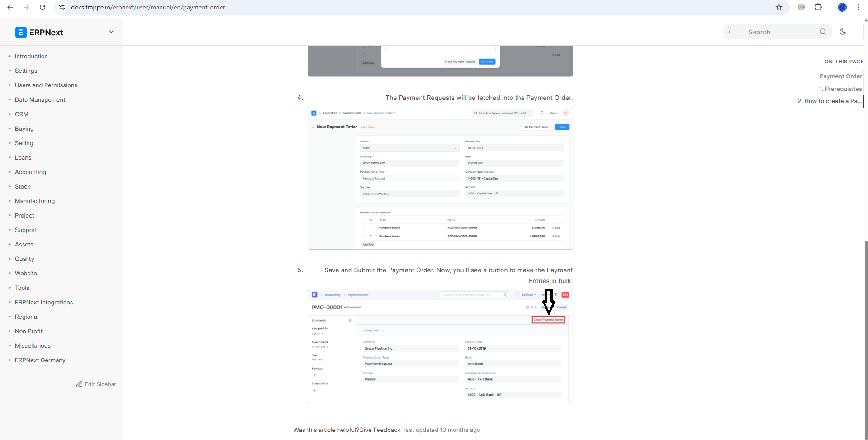Viewport: 868px width, 440px height.
Task: Click the Give Feedback link
Action: point(379,430)
